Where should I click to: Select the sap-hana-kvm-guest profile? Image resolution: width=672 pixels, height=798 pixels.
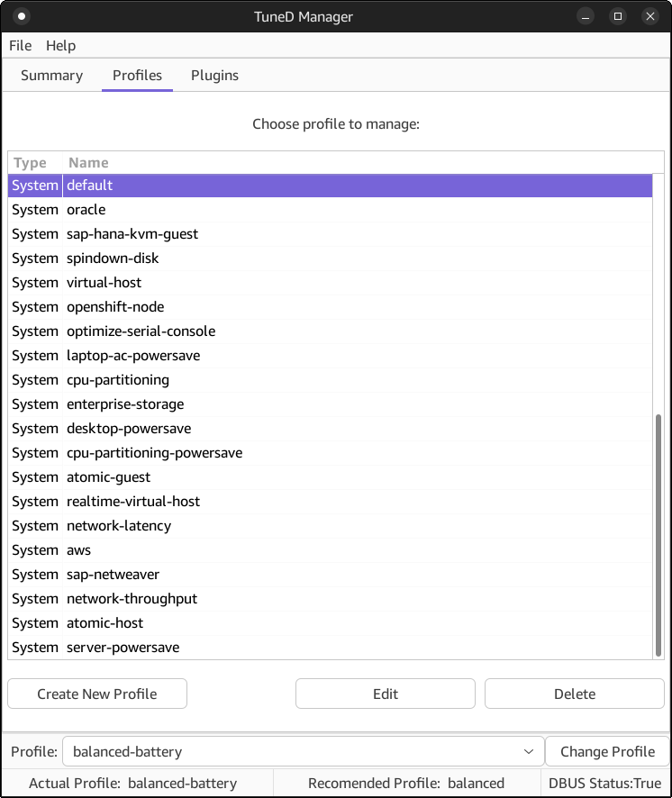pyautogui.click(x=330, y=234)
